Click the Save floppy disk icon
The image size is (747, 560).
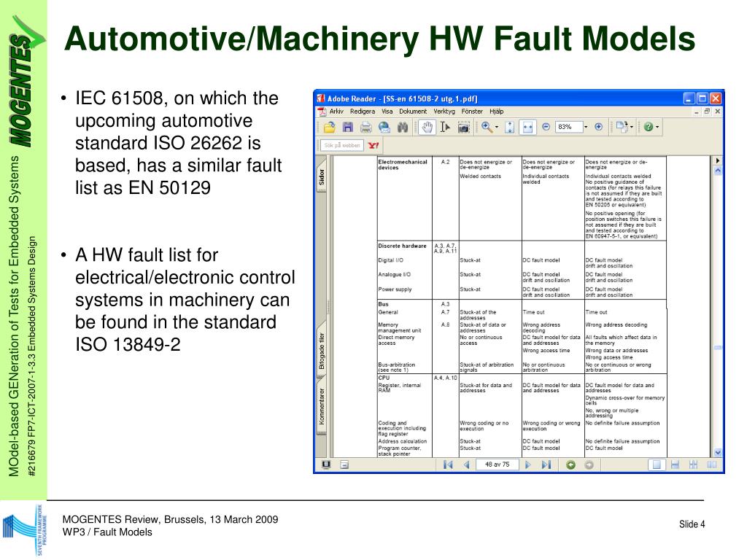coord(348,127)
